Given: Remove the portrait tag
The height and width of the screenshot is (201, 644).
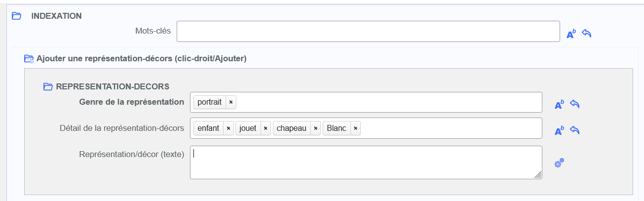Looking at the screenshot, I should (x=231, y=102).
